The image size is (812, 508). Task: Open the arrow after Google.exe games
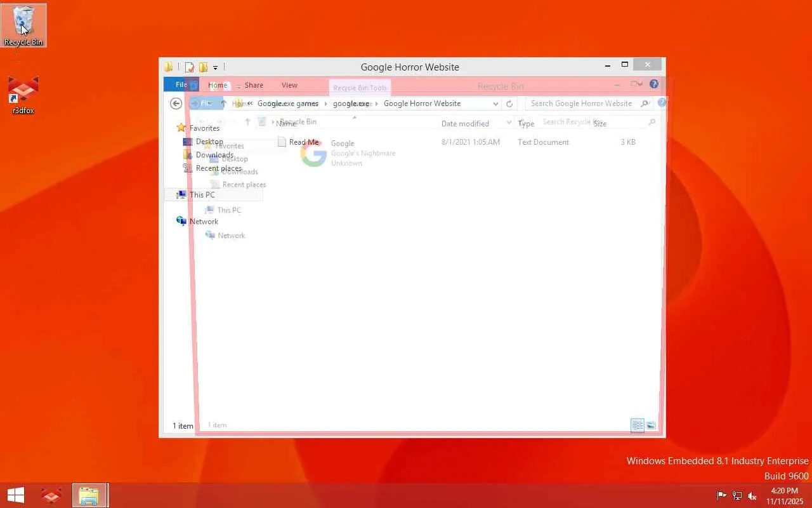point(326,104)
